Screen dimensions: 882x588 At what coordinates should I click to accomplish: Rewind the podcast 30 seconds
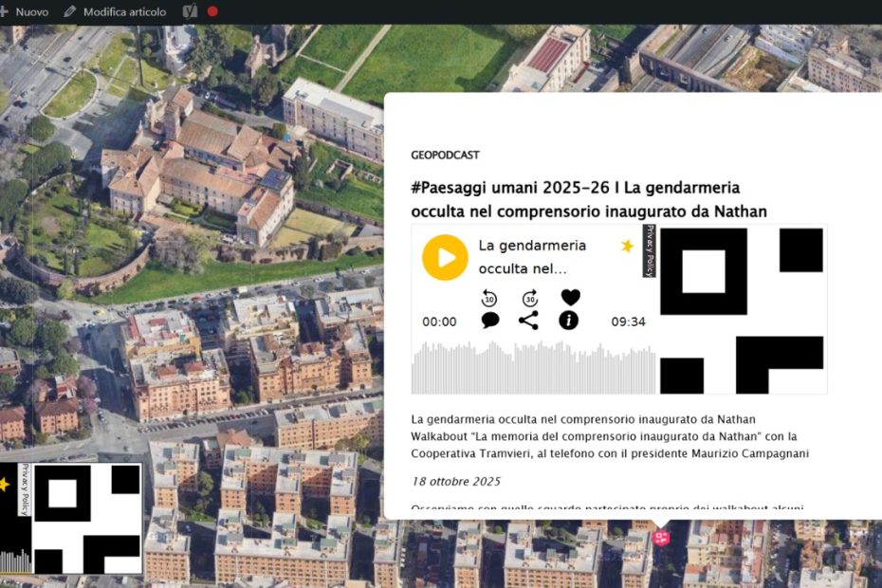tap(489, 298)
